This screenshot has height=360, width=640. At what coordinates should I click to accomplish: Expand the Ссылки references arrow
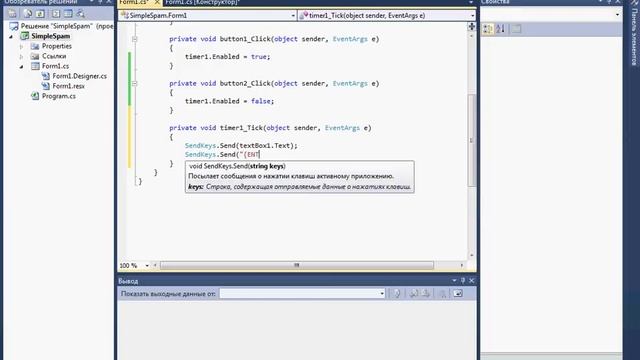point(21,56)
